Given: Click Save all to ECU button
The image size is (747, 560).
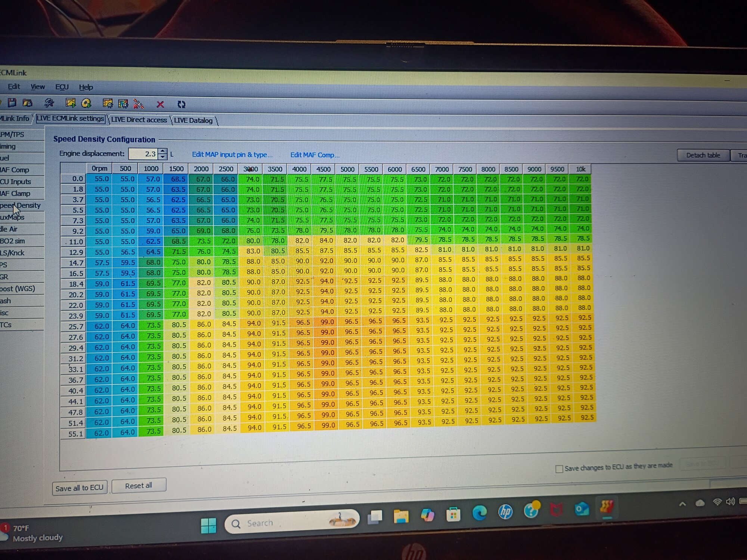Looking at the screenshot, I should pyautogui.click(x=80, y=488).
